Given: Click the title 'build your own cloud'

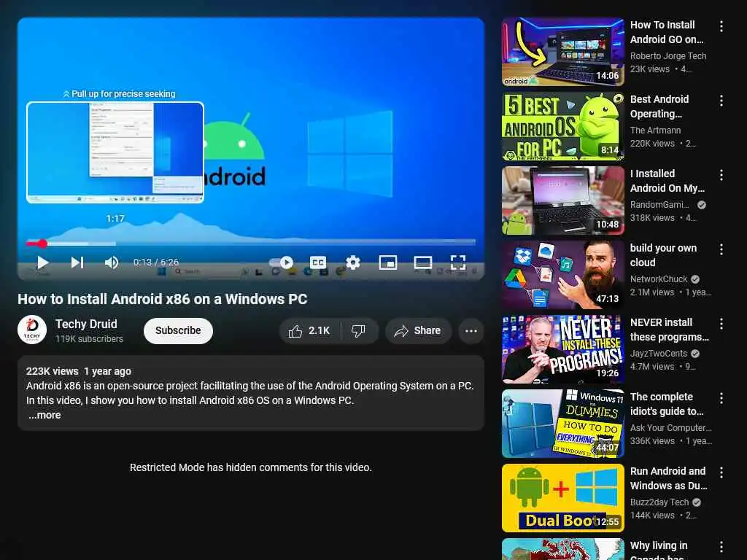Looking at the screenshot, I should click(x=663, y=255).
